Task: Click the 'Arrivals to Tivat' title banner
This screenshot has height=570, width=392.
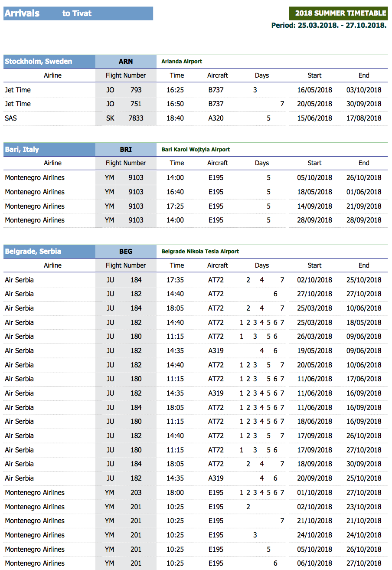Action: point(78,13)
